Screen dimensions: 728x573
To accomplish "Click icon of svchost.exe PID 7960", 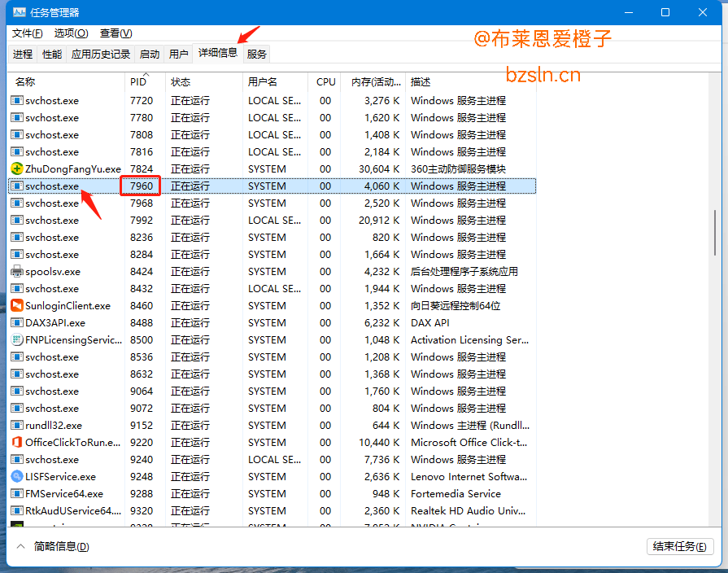I will [x=17, y=186].
